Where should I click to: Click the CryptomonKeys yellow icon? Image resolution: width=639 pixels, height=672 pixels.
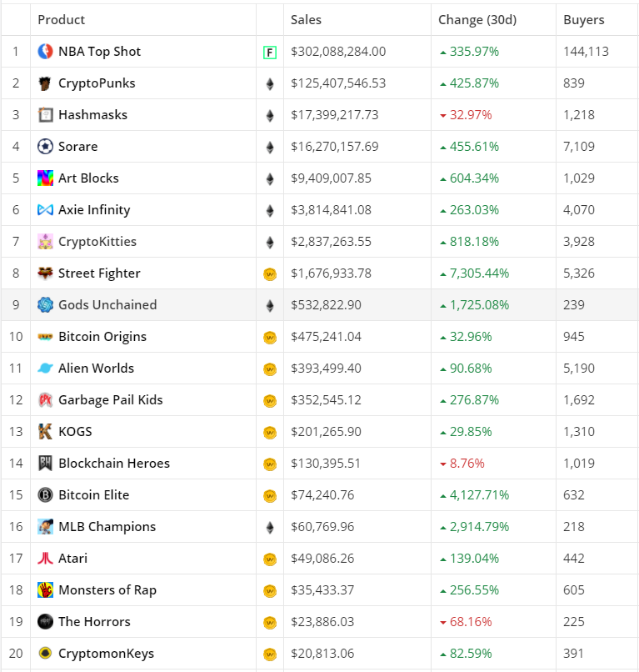pyautogui.click(x=45, y=654)
